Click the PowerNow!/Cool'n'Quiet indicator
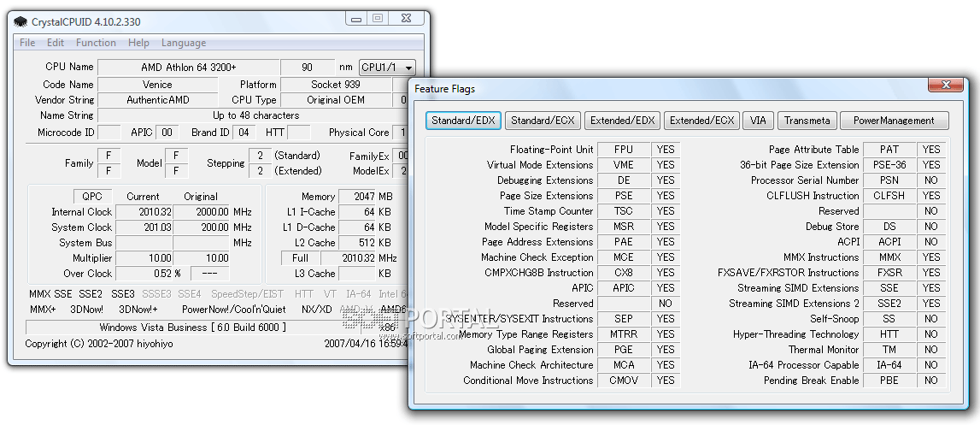The width and height of the screenshot is (980, 425). coord(234,310)
